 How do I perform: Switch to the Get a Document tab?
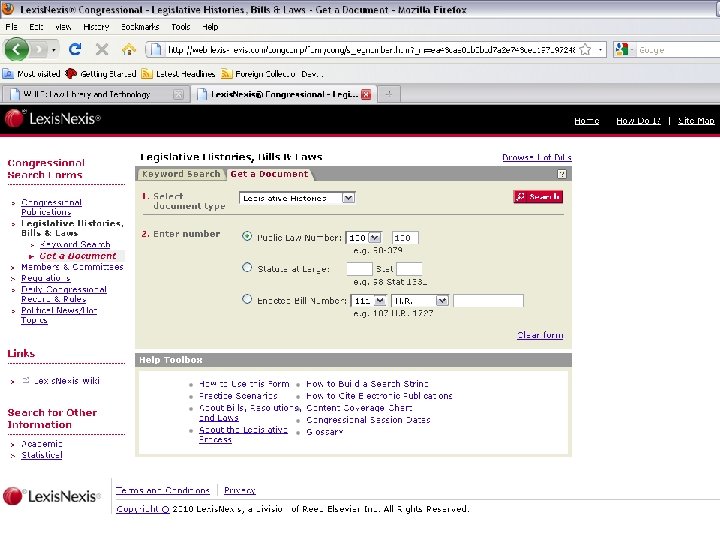[x=269, y=174]
